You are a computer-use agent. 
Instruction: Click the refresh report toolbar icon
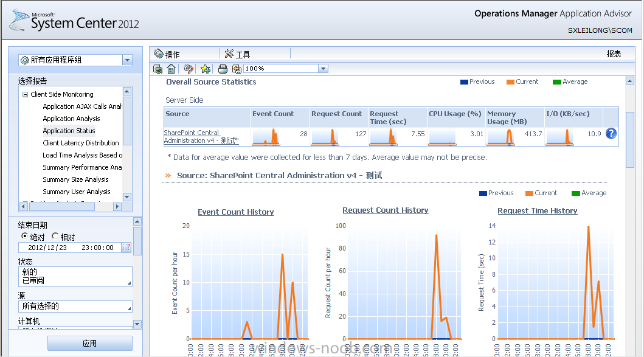158,69
